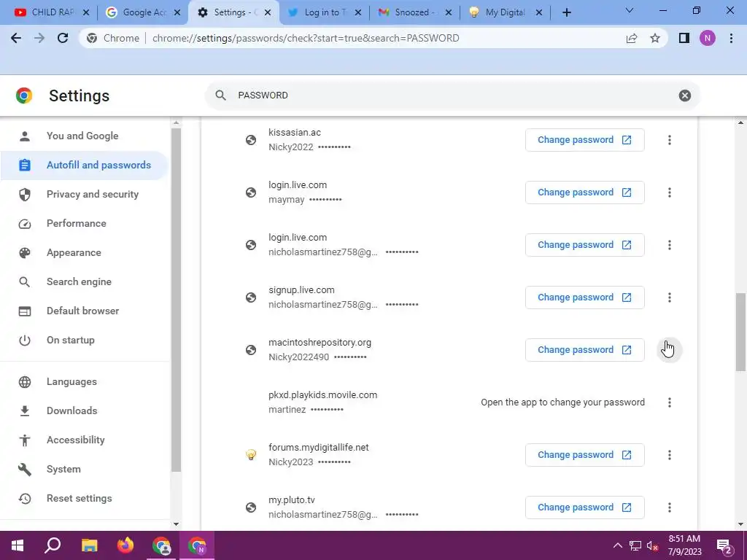This screenshot has height=560, width=747.
Task: Click the globe icon next to my.pluto.tv
Action: (x=251, y=507)
